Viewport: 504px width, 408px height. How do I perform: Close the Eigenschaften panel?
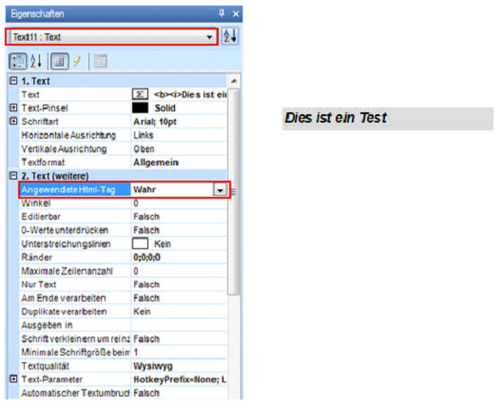coord(236,14)
